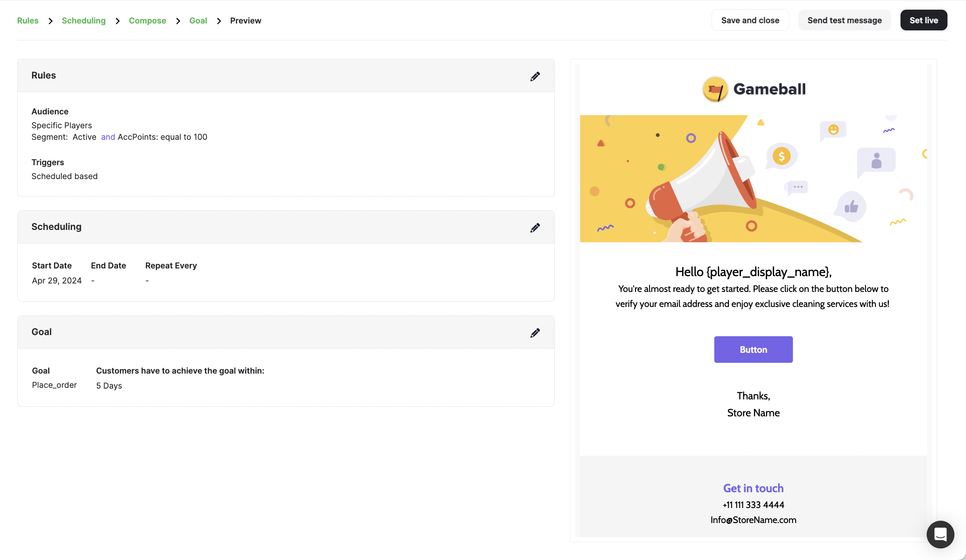Edit the Scheduling section with the pencil icon
Screen dimensions: 966x560
pos(535,227)
